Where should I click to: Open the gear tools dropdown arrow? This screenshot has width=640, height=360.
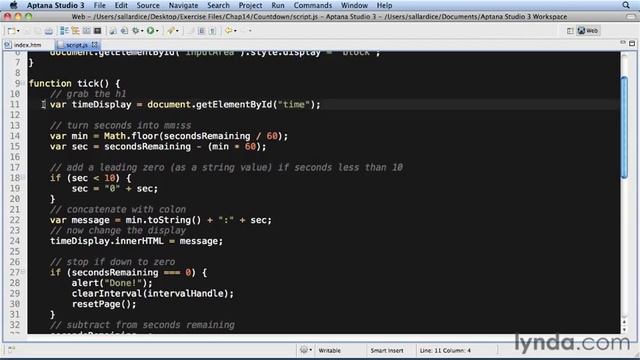pos(142,31)
